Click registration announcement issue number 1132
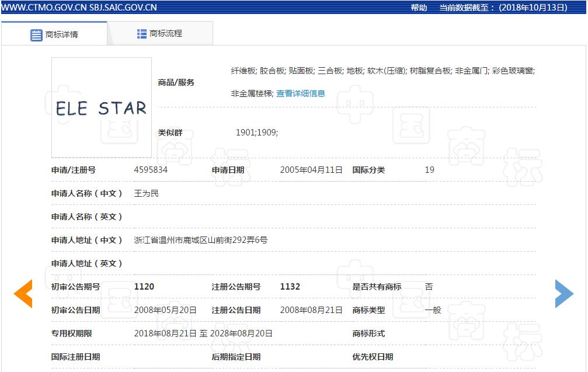This screenshot has width=588, height=372. 290,287
